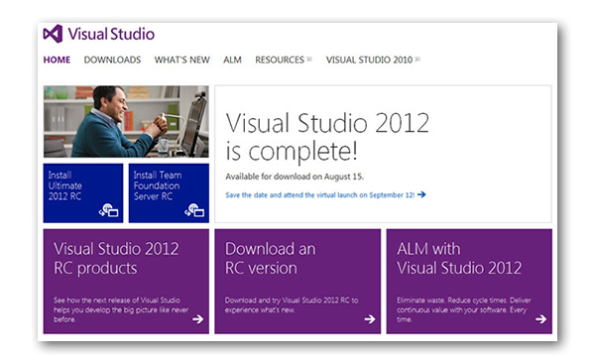Image resolution: width=595 pixels, height=364 pixels.
Task: Click 'Available for download on August 15.' text
Action: click(295, 177)
